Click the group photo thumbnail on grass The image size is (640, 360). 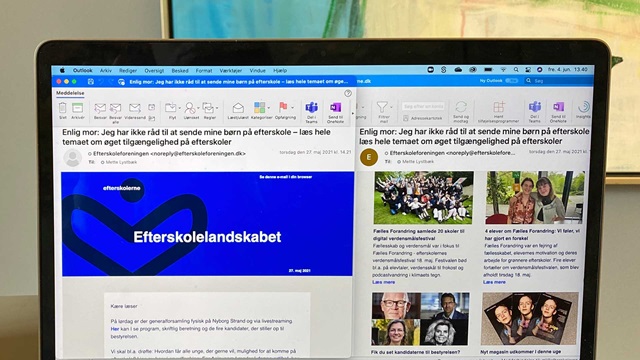click(x=424, y=197)
